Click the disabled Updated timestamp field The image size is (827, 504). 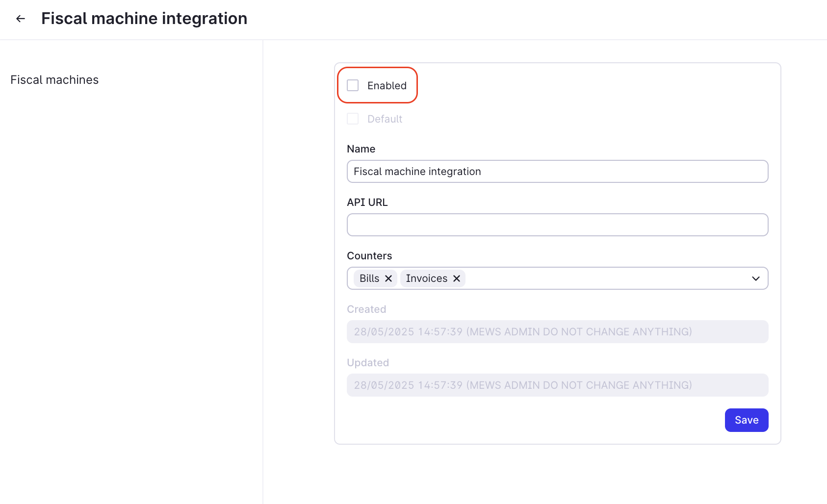(557, 385)
